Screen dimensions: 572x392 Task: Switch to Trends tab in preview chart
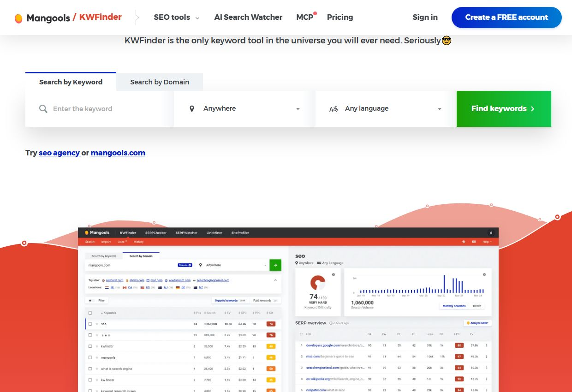click(x=477, y=306)
